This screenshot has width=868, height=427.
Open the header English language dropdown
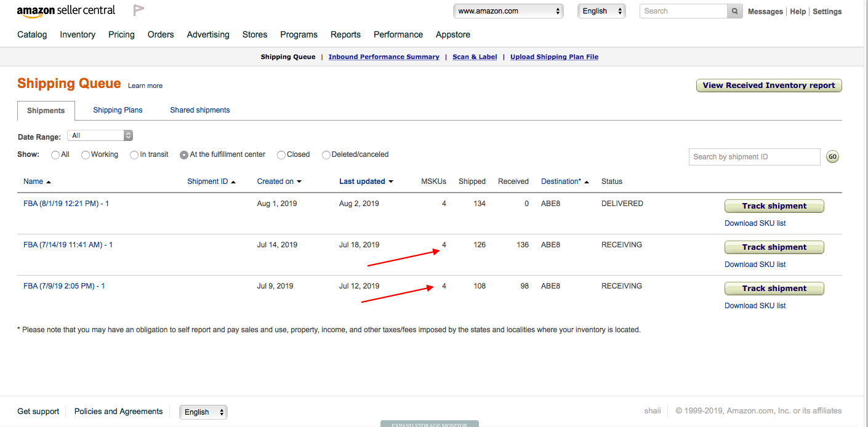point(601,11)
